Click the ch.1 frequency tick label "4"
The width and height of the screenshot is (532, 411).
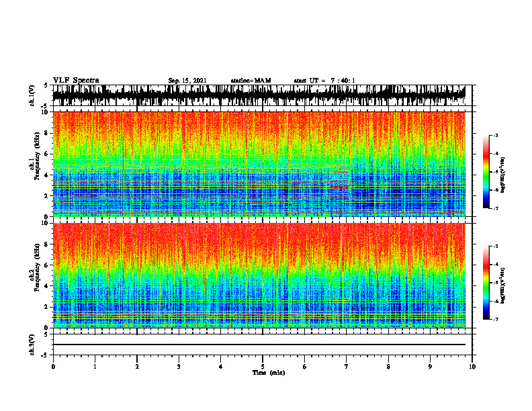pos(47,175)
